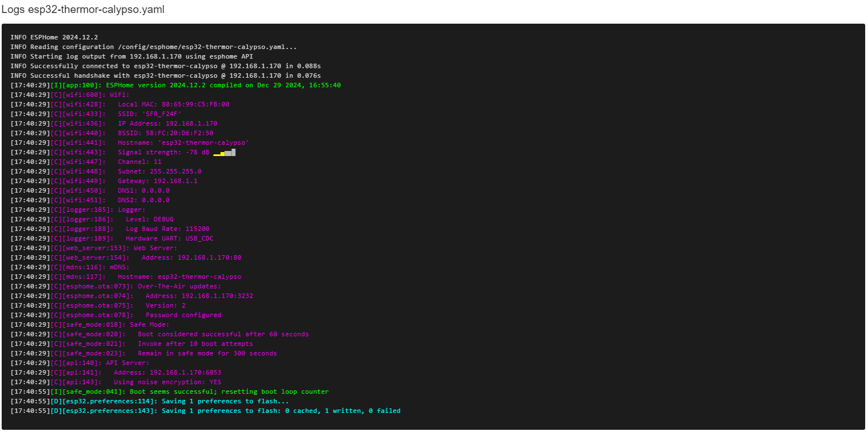Screen dimensions: 868x436
Task: Click 'Boot considered successful after 60 seconds' line
Action: coord(160,334)
